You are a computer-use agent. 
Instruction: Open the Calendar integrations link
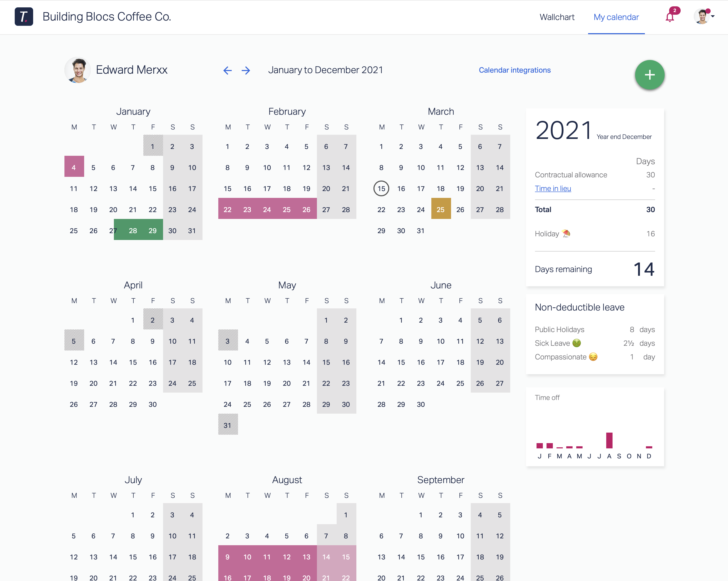click(515, 70)
